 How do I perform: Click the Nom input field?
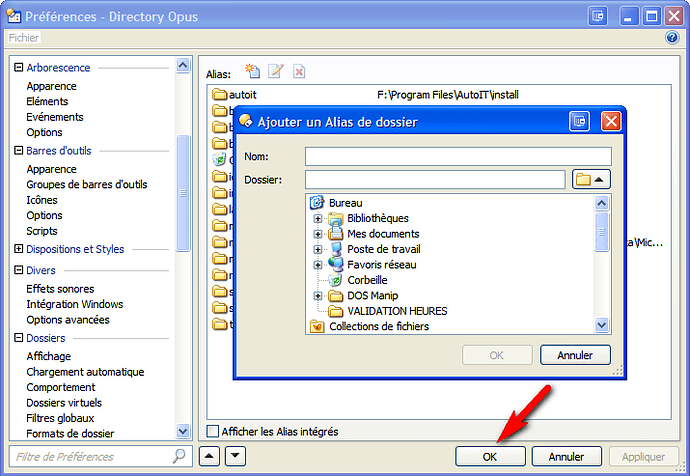[458, 156]
